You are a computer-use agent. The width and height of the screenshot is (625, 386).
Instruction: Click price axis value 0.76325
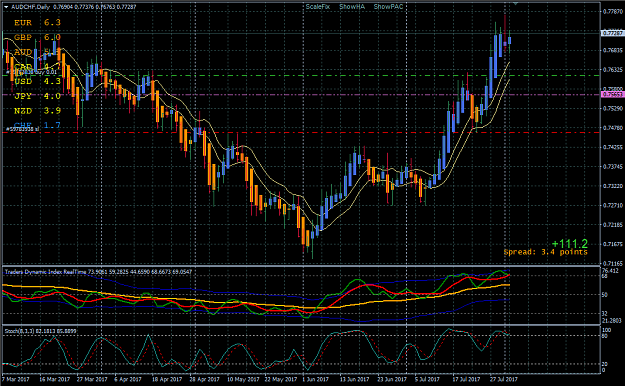tap(613, 70)
